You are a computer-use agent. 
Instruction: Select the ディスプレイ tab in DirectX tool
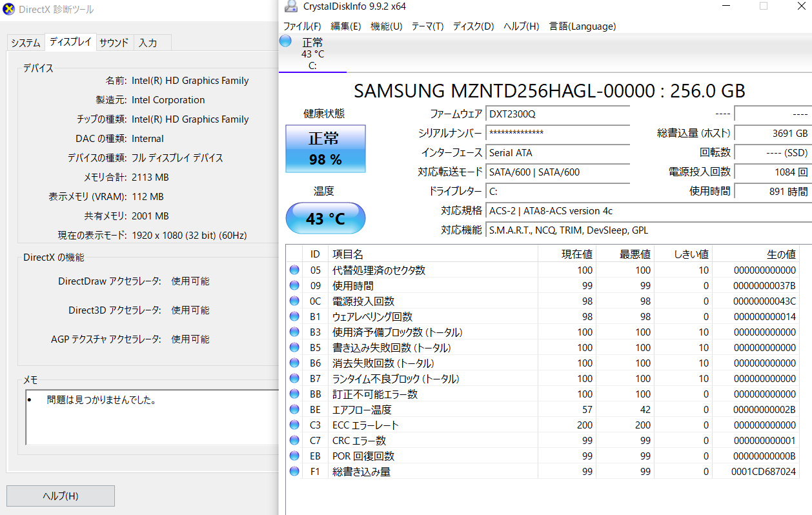click(70, 42)
